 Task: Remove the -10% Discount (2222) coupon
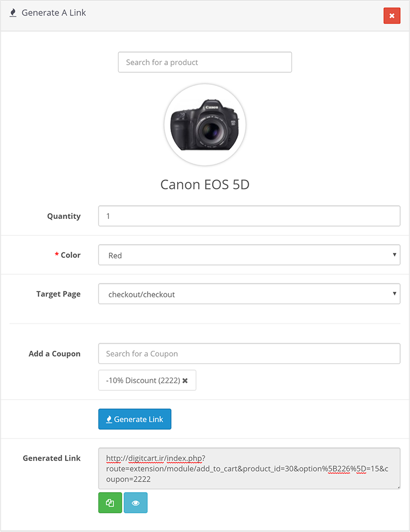click(x=185, y=381)
